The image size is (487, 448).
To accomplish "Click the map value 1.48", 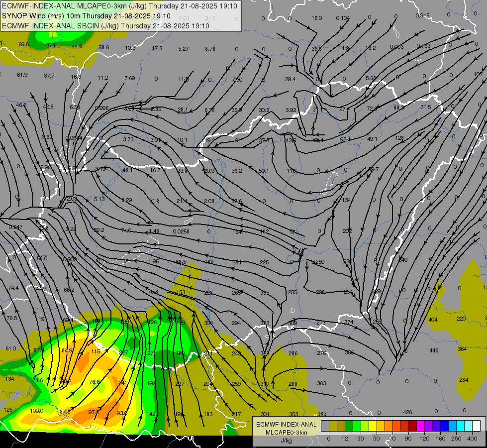I will (154, 231).
